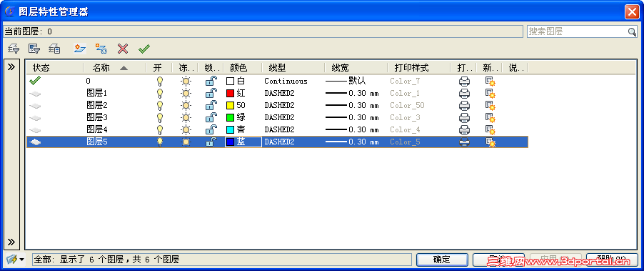Click the 确定 button
644x271 pixels.
click(442, 260)
